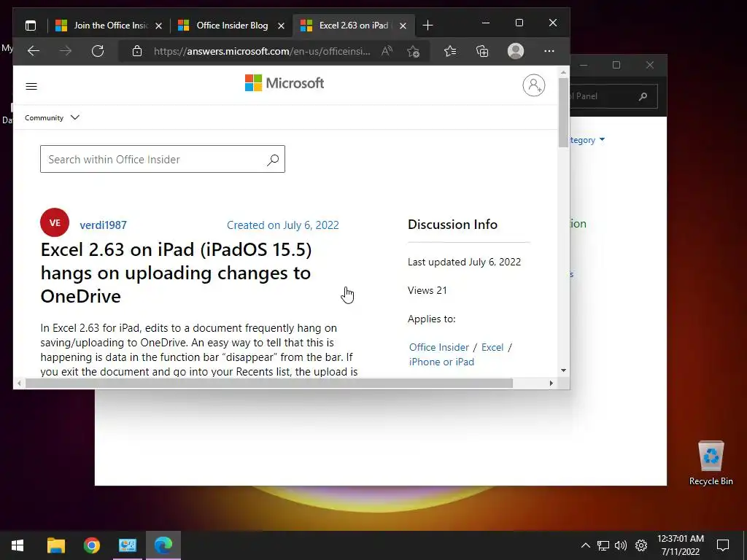The height and width of the screenshot is (560, 747).
Task: Open the Excel applies-to link
Action: coord(492,347)
